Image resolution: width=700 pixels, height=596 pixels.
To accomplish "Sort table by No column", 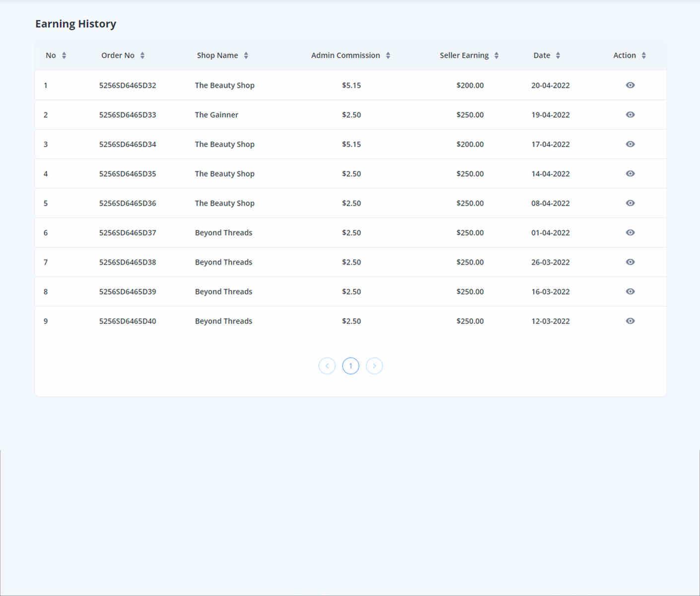I will point(64,56).
